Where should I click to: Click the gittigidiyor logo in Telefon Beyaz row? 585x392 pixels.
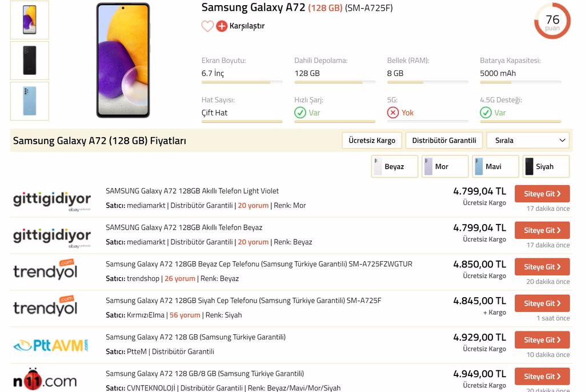(52, 237)
